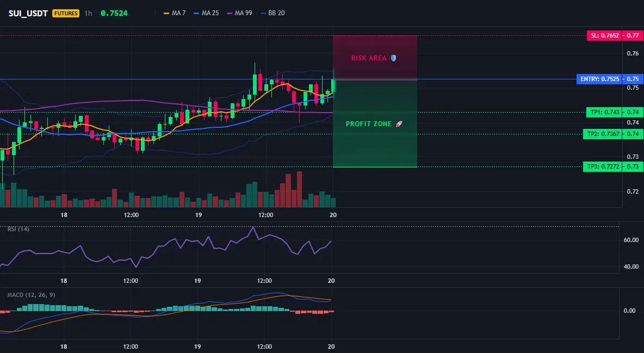The height and width of the screenshot is (353, 644).
Task: Toggle the BB 20 legend item
Action: coord(273,13)
